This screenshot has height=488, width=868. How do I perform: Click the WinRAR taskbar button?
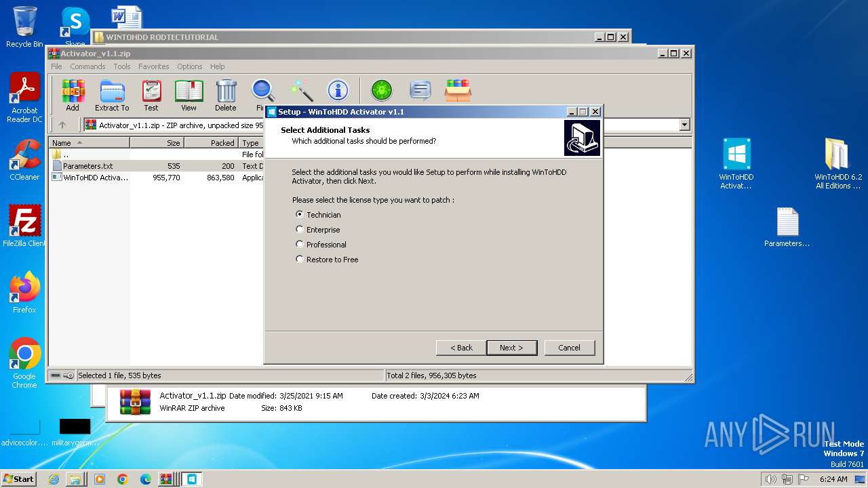[166, 479]
